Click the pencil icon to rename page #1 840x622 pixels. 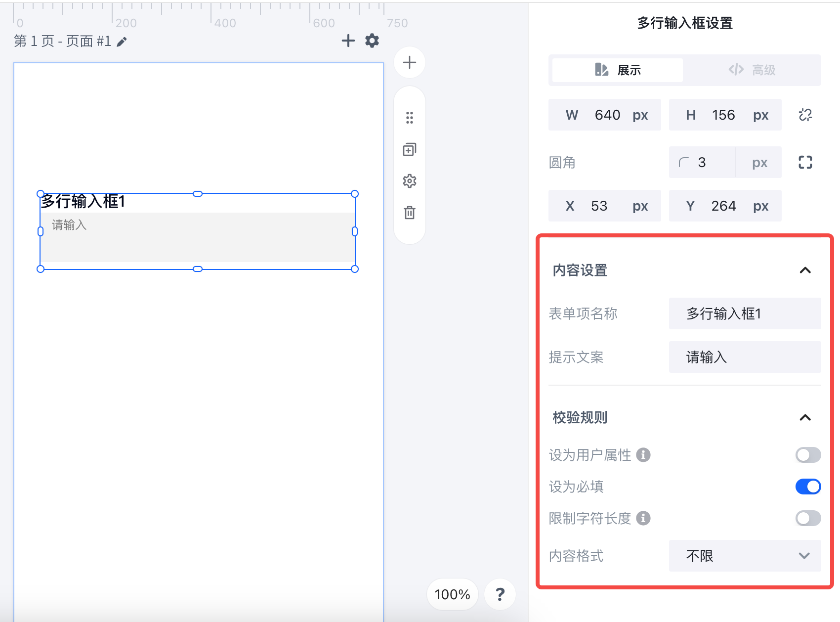click(x=122, y=42)
